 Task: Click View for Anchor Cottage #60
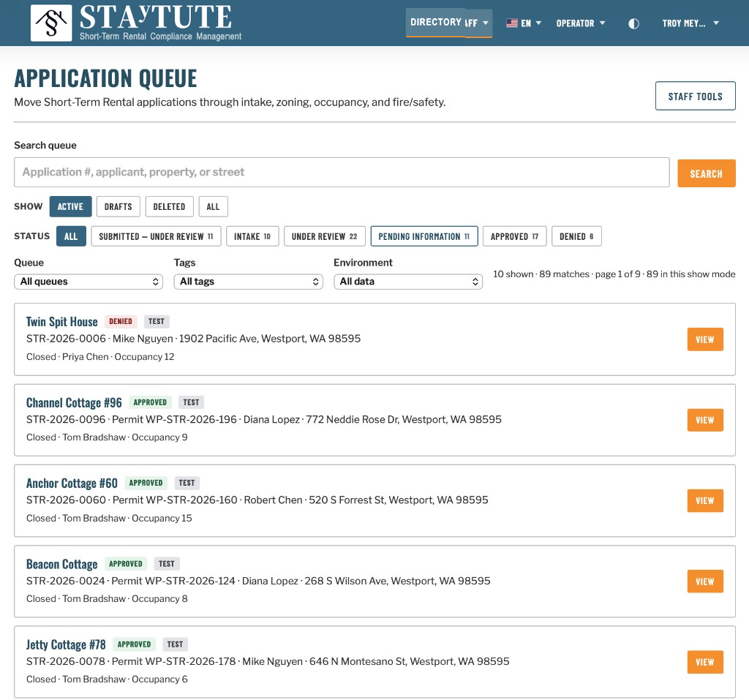(705, 501)
